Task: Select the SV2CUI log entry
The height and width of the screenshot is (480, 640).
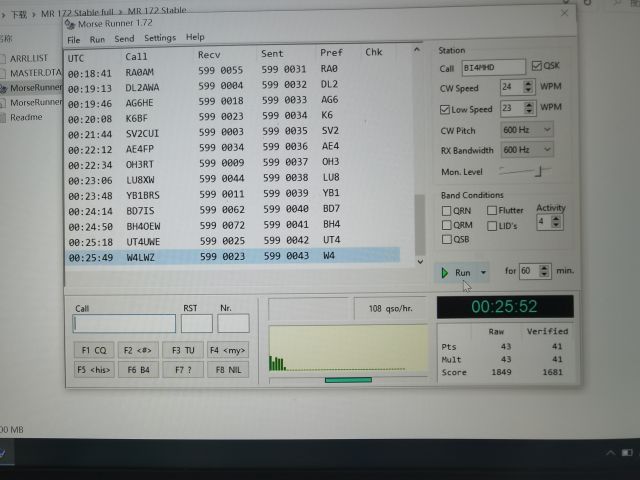Action: pos(233,132)
